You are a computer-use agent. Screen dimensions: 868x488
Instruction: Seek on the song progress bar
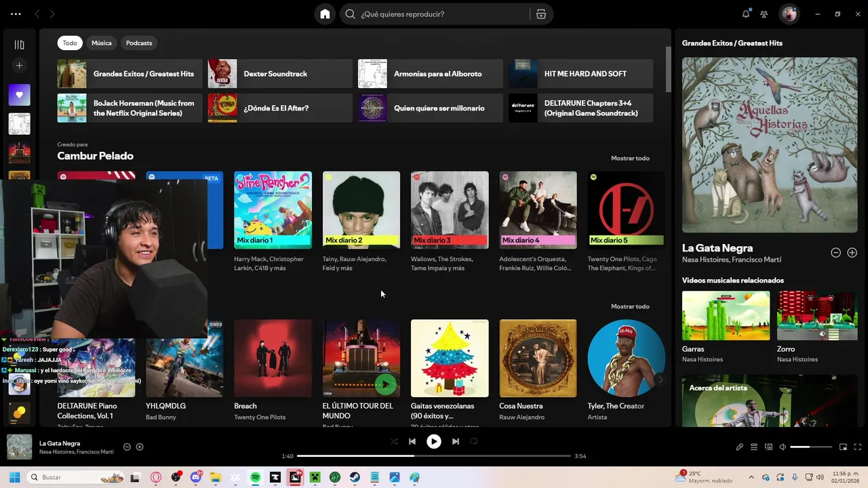click(434, 456)
